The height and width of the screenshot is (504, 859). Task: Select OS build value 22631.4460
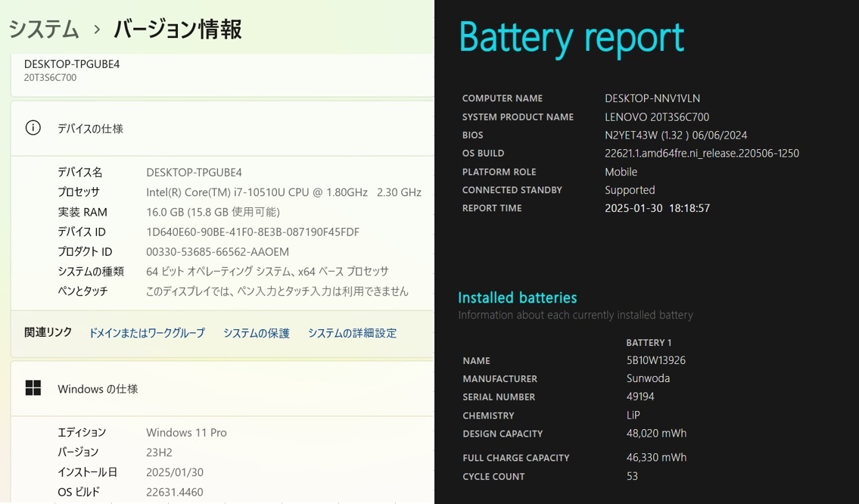(175, 492)
